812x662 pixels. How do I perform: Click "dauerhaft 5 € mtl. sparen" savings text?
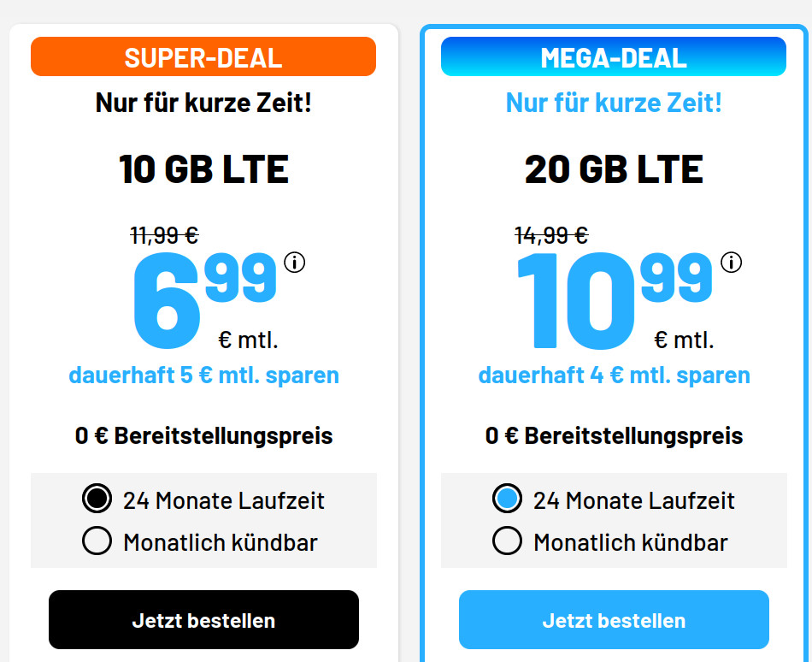pos(204,375)
